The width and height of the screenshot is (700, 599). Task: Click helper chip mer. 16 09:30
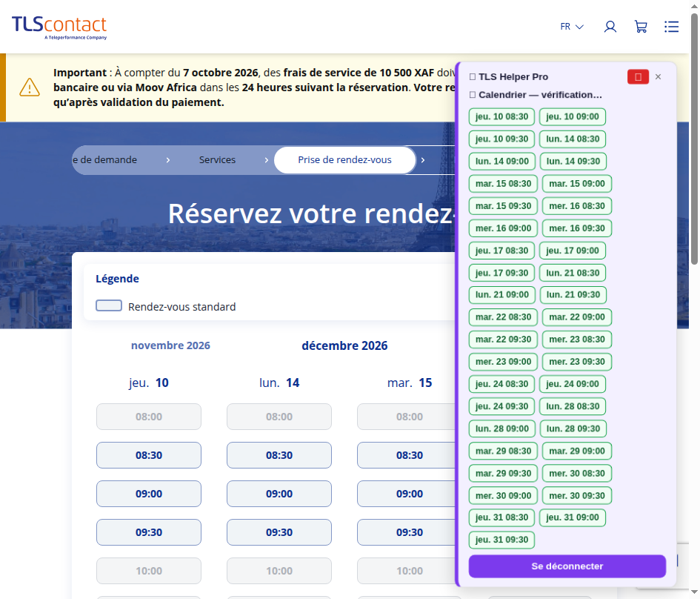point(577,228)
